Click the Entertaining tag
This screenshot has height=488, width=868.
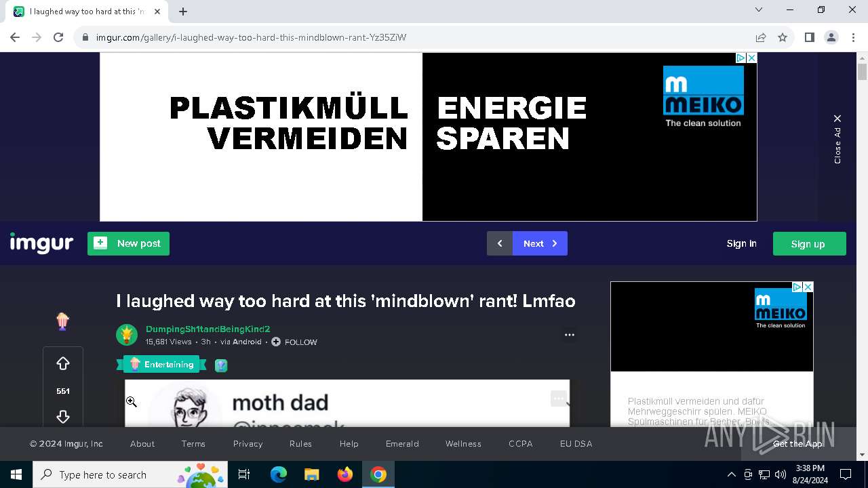pyautogui.click(x=161, y=365)
